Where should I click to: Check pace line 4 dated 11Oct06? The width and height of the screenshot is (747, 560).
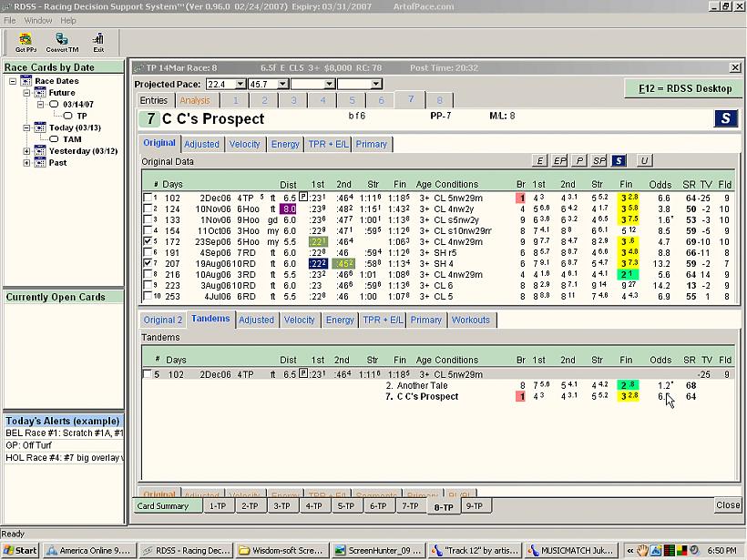point(148,230)
